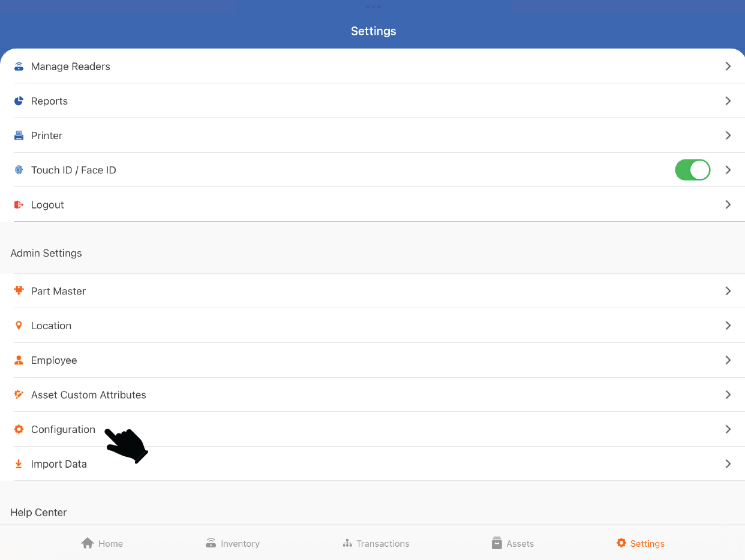Click the chevron beside Asset Custom Attributes

point(728,395)
